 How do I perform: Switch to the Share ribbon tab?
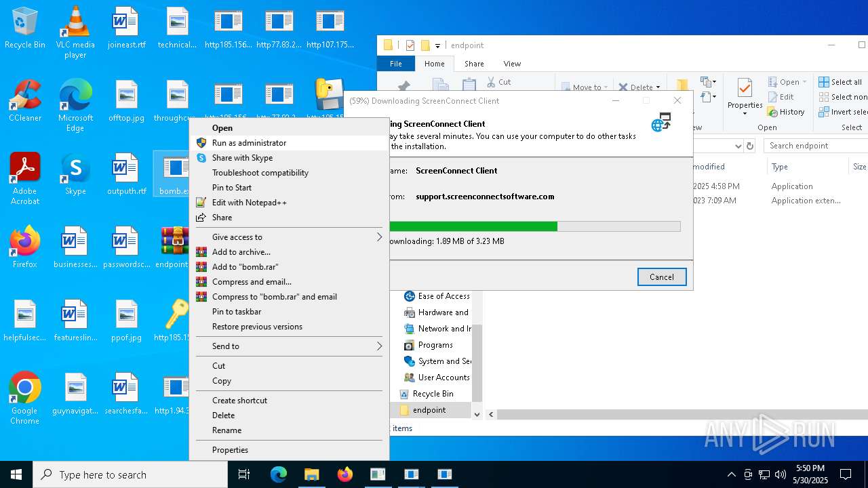tap(474, 64)
